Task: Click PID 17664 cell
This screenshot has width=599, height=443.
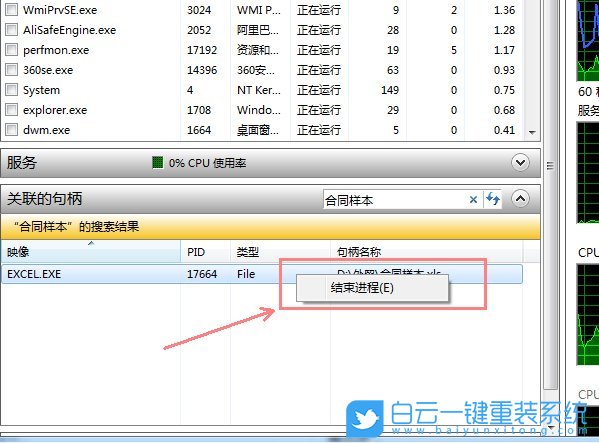Action: click(x=202, y=274)
